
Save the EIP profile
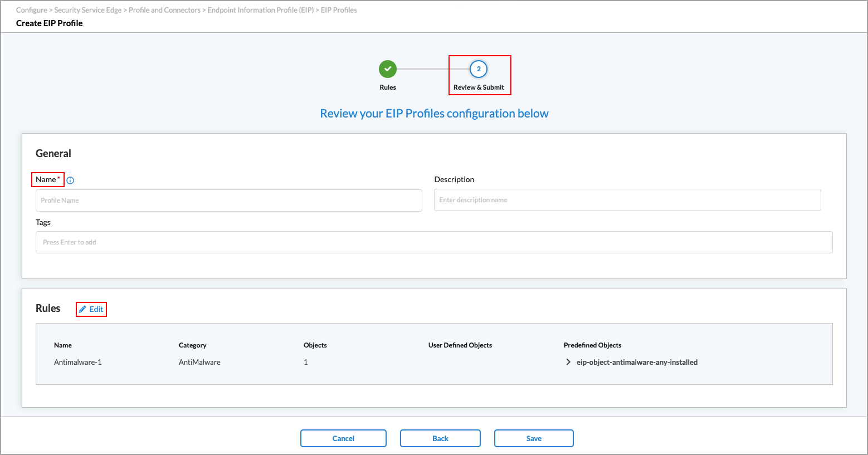tap(533, 438)
